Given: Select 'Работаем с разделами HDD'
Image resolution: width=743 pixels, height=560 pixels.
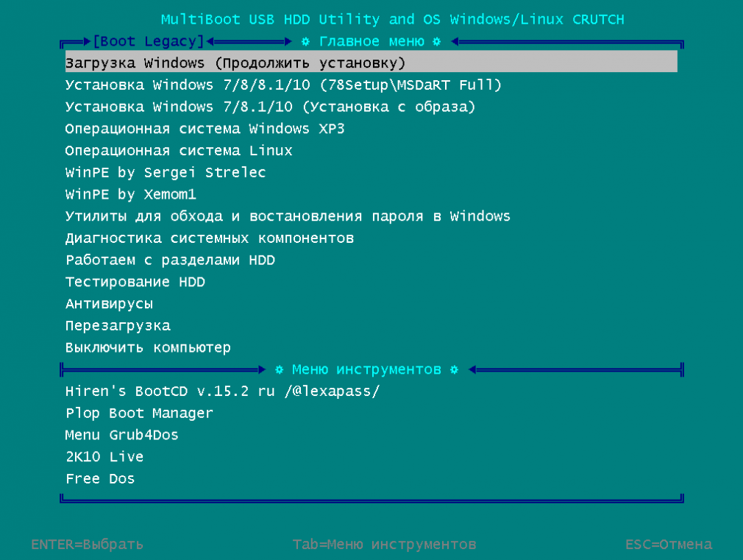Looking at the screenshot, I should point(170,260).
